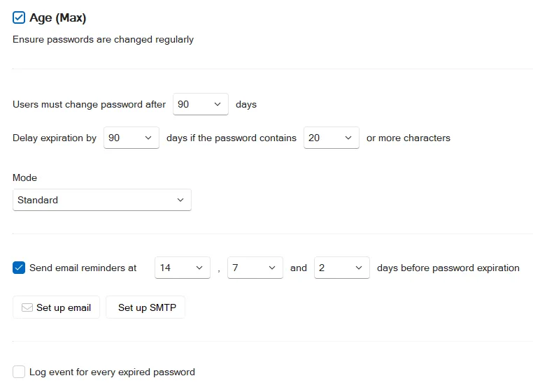Click the Set up email button
Viewport: 533px width, 392px height.
57,307
